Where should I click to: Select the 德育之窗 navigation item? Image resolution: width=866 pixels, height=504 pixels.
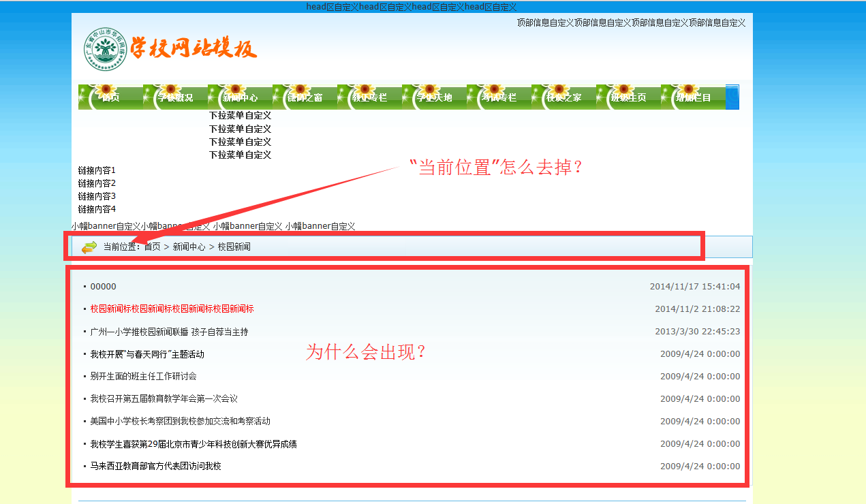(305, 97)
